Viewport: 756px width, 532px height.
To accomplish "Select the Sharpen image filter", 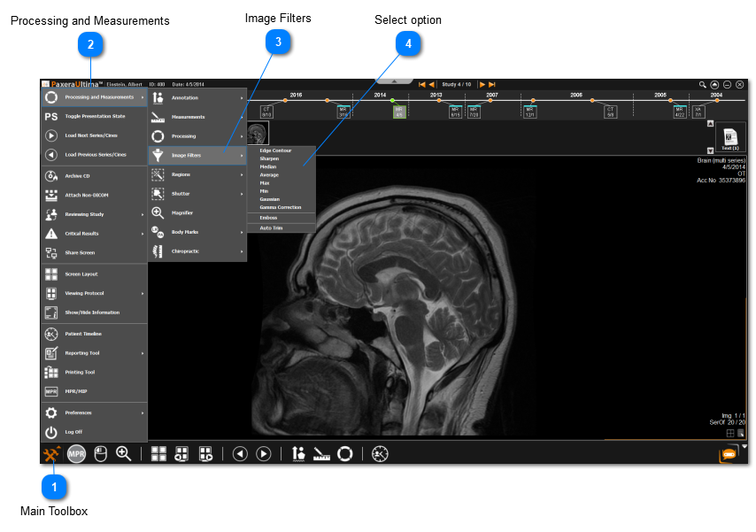I will 269,158.
